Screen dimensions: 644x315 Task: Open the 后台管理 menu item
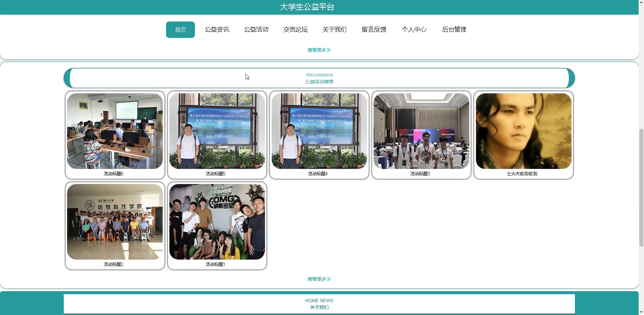click(x=454, y=30)
